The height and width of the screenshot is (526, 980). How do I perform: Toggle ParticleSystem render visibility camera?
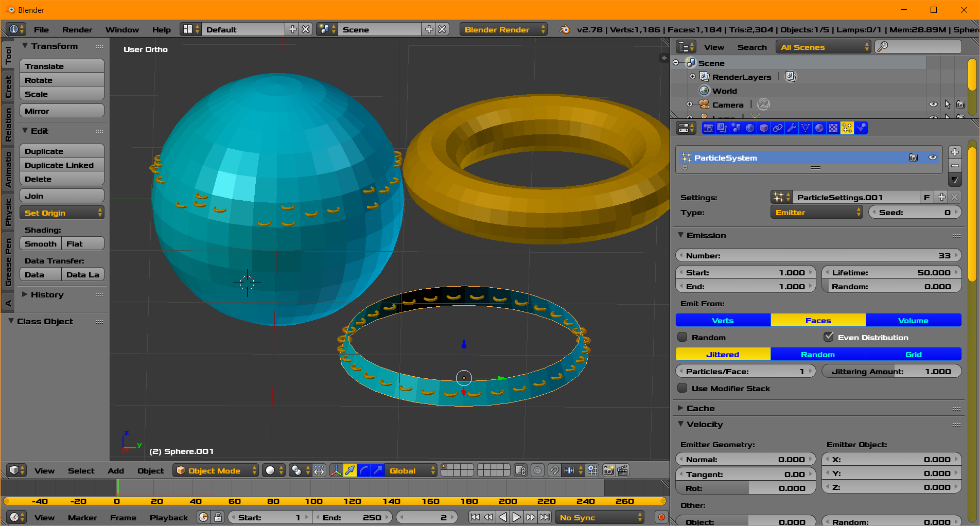pos(914,157)
